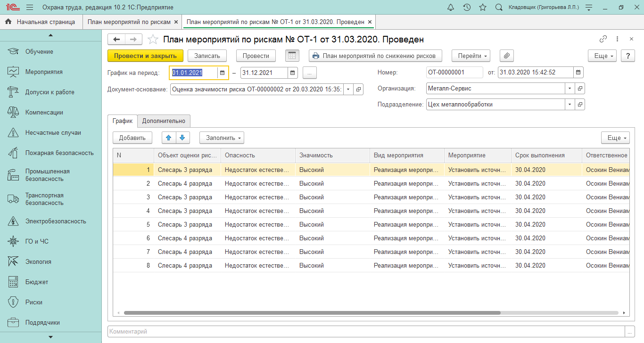Collapse sidebar list with up arrow

click(50, 35)
